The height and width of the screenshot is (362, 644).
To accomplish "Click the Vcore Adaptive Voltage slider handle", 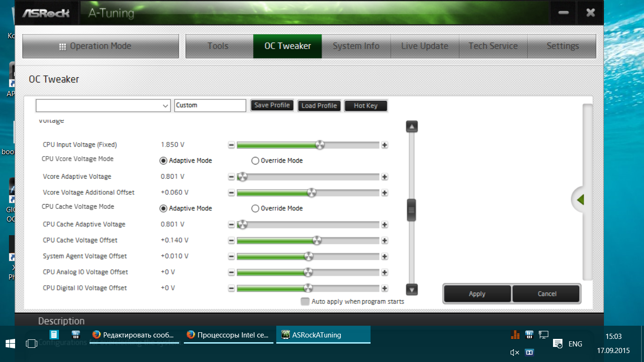I will (242, 177).
